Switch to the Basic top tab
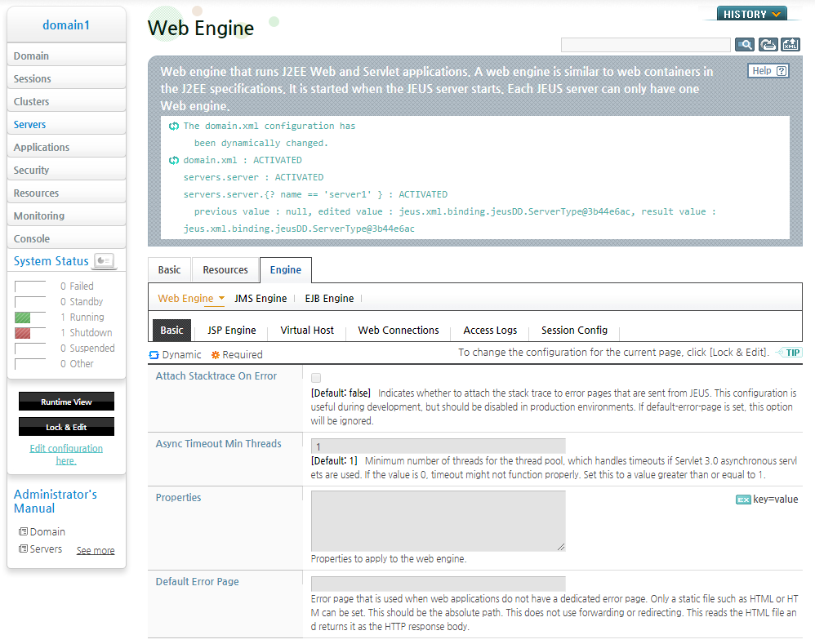 point(169,270)
